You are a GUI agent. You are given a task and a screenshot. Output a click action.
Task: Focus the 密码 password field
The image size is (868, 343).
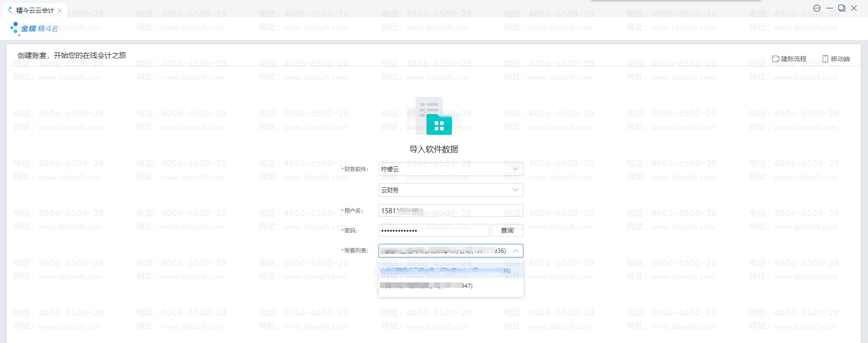(x=433, y=230)
